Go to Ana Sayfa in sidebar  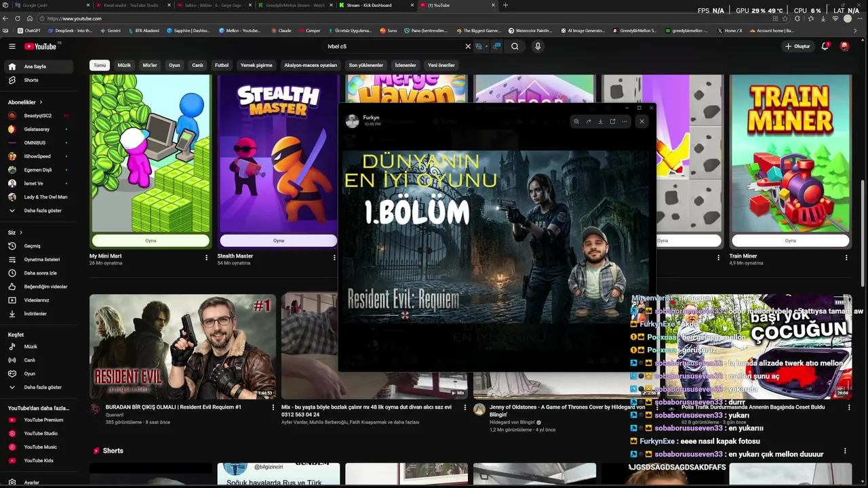[x=39, y=66]
